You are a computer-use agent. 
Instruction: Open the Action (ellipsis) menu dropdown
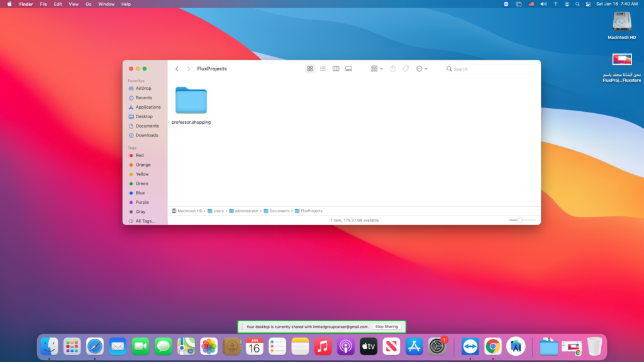tap(422, 69)
